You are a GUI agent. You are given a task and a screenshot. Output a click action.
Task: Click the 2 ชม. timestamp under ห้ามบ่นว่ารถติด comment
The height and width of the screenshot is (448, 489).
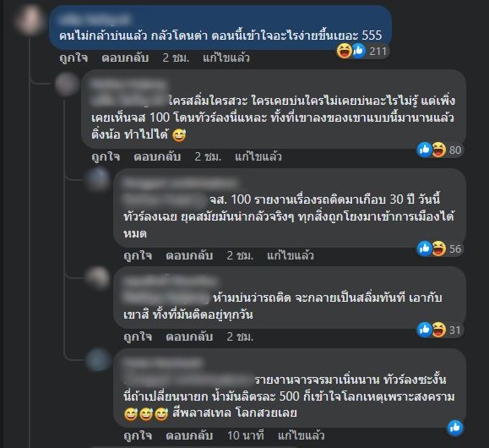[240, 337]
